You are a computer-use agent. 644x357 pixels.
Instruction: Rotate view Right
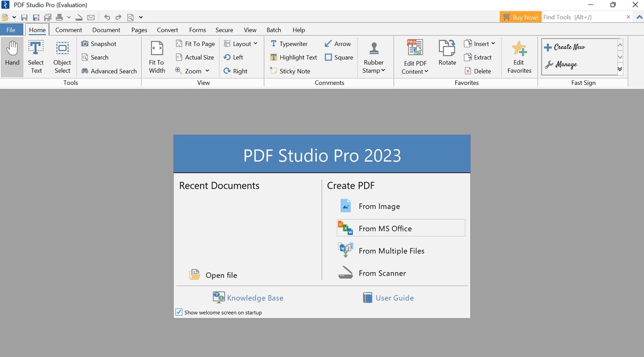click(x=235, y=71)
